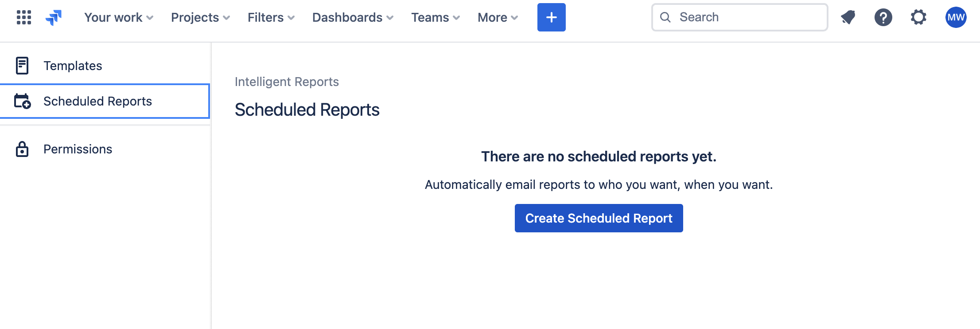
Task: Click the Jira logo
Action: click(54, 17)
